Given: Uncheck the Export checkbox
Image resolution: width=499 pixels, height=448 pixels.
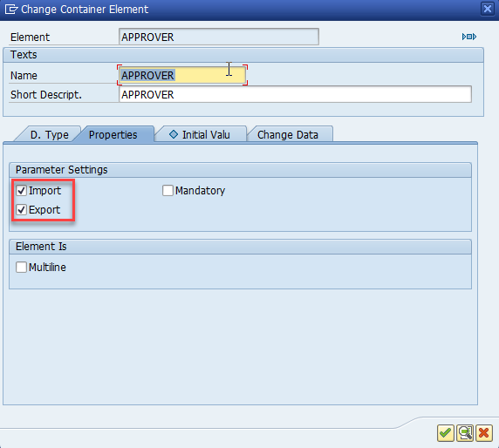Looking at the screenshot, I should 21,210.
